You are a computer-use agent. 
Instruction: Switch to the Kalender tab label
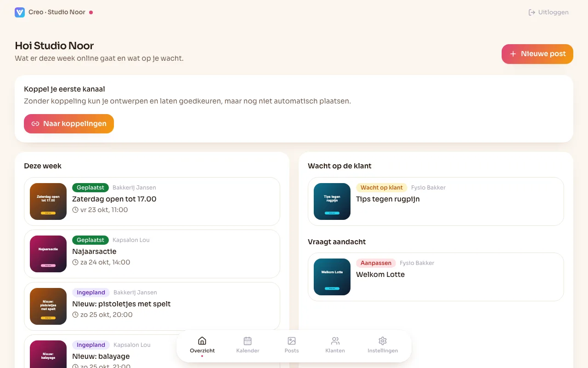coord(248,351)
